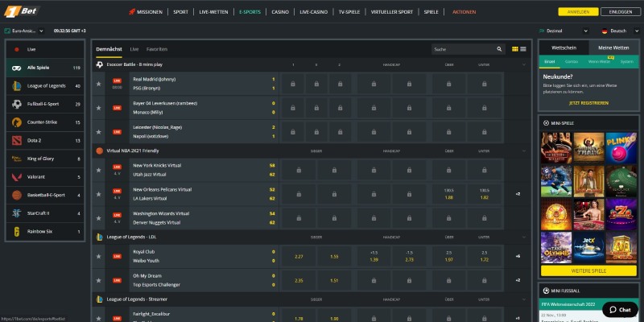Viewport: 644px width, 322px height.
Task: Open the Counter-Strike category
Action: (45, 122)
